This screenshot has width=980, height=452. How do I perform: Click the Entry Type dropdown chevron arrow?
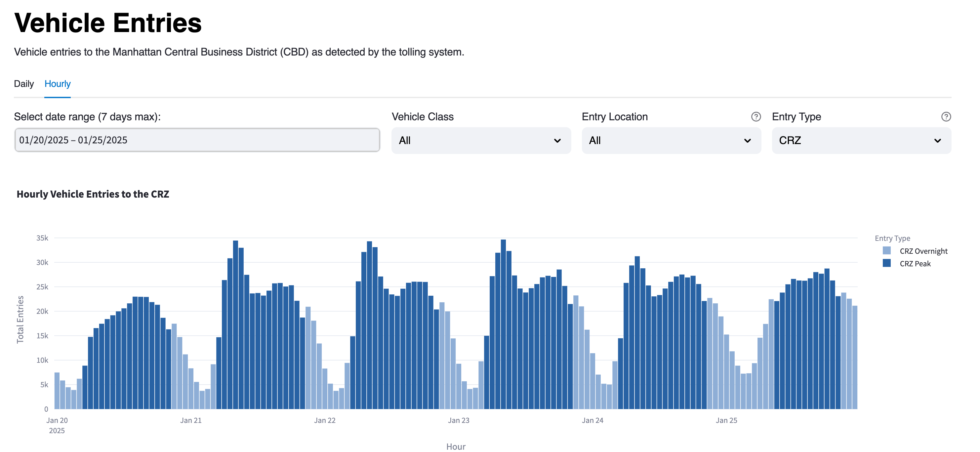[x=937, y=141]
